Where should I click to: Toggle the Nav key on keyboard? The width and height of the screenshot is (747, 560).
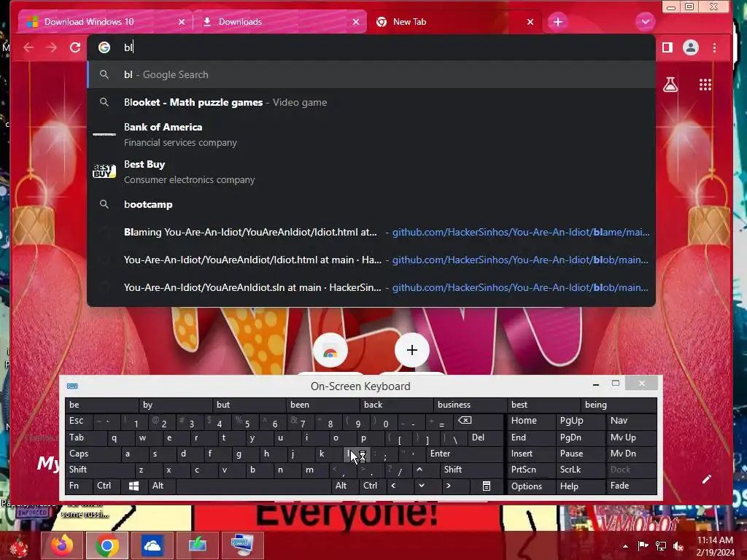(632, 421)
